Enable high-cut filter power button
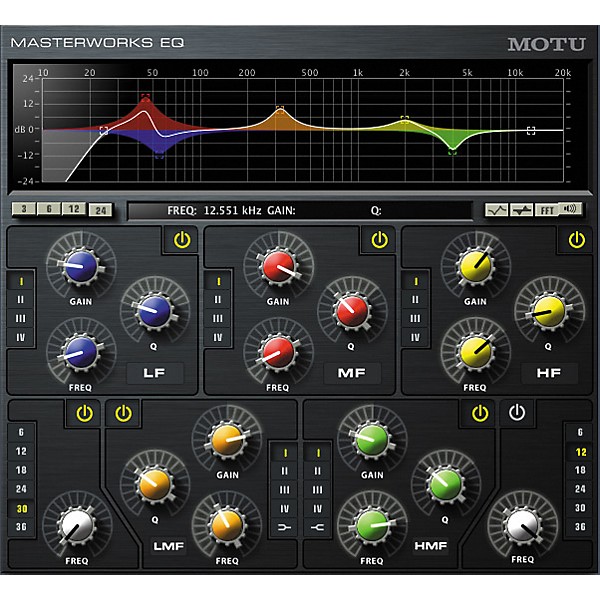600x600 pixels. pos(517,412)
